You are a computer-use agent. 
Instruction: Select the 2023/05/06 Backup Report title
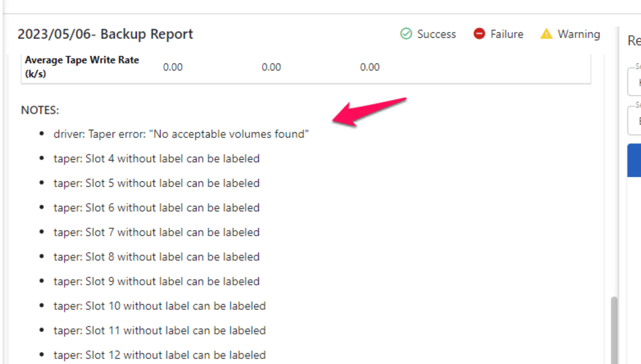(x=104, y=34)
